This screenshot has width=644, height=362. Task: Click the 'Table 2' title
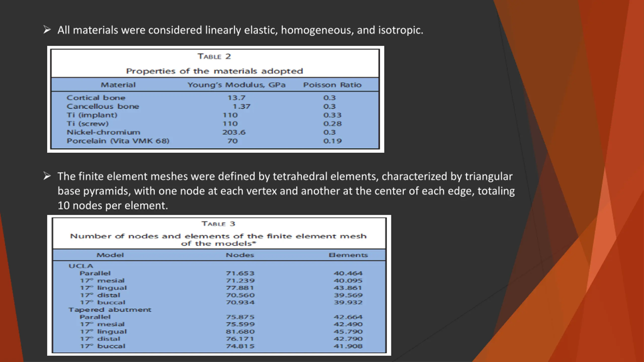(214, 56)
